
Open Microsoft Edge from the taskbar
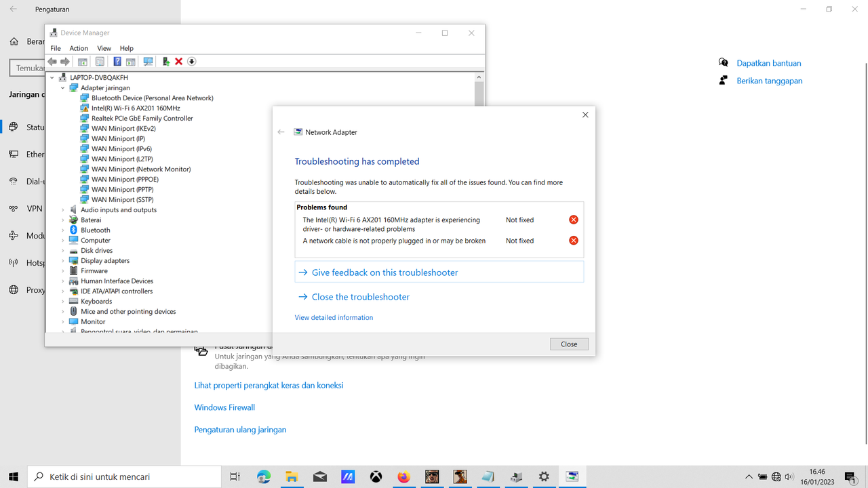[264, 476]
